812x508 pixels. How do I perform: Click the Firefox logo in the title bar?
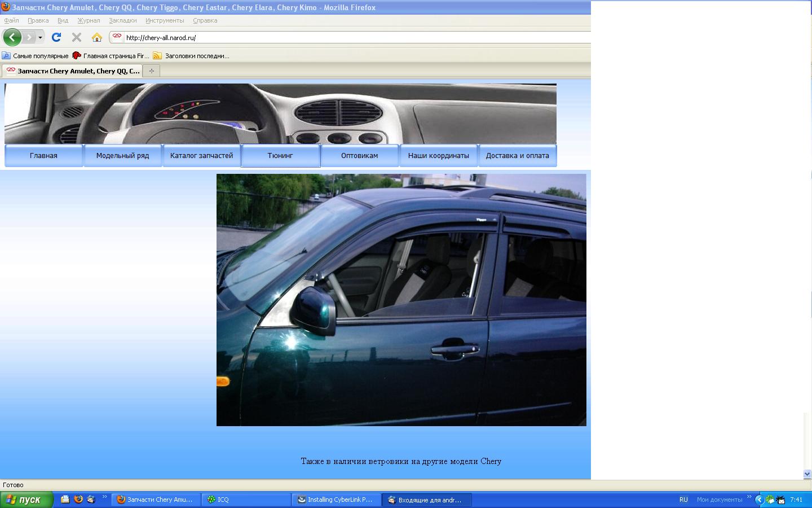point(6,7)
